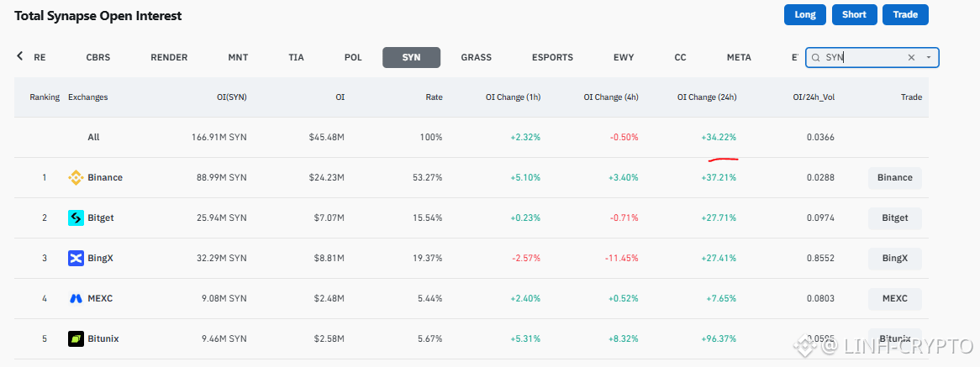
Task: Click the MEXC exchange logo icon
Action: coord(76,298)
